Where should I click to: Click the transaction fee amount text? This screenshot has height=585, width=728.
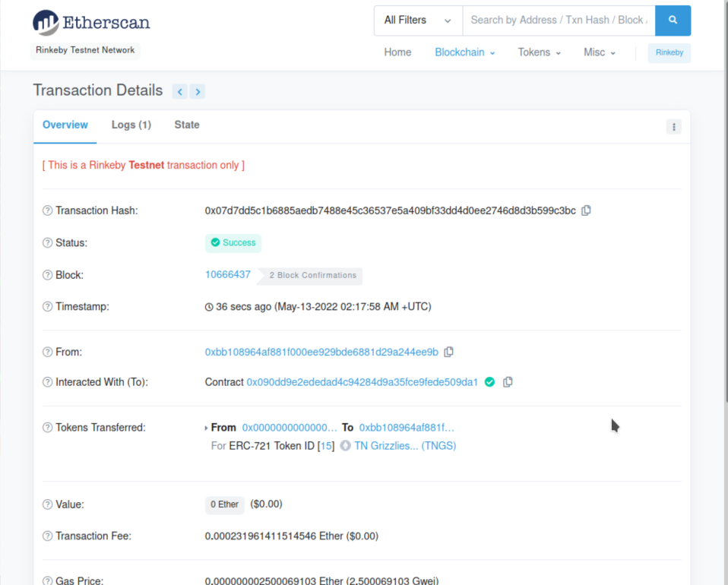pyautogui.click(x=292, y=536)
